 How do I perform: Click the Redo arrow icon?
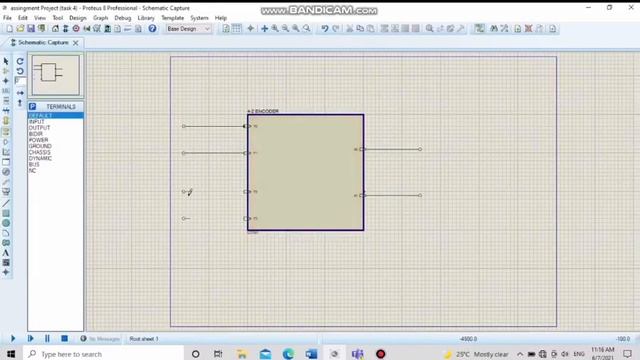pyautogui.click(x=336, y=29)
